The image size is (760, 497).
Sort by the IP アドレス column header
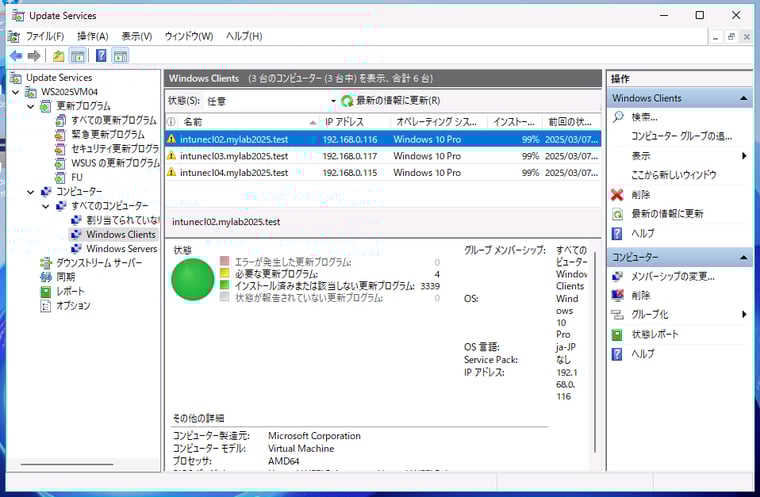pos(355,122)
